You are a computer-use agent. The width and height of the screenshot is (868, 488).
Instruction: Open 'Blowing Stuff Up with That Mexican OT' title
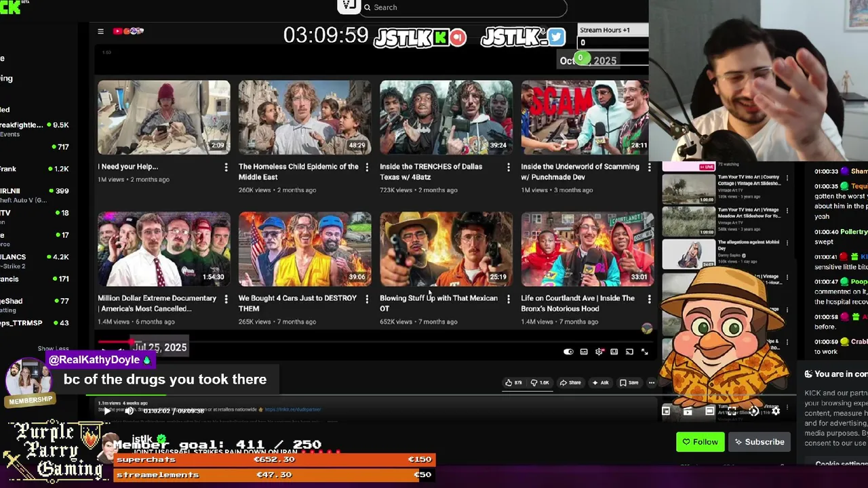438,303
